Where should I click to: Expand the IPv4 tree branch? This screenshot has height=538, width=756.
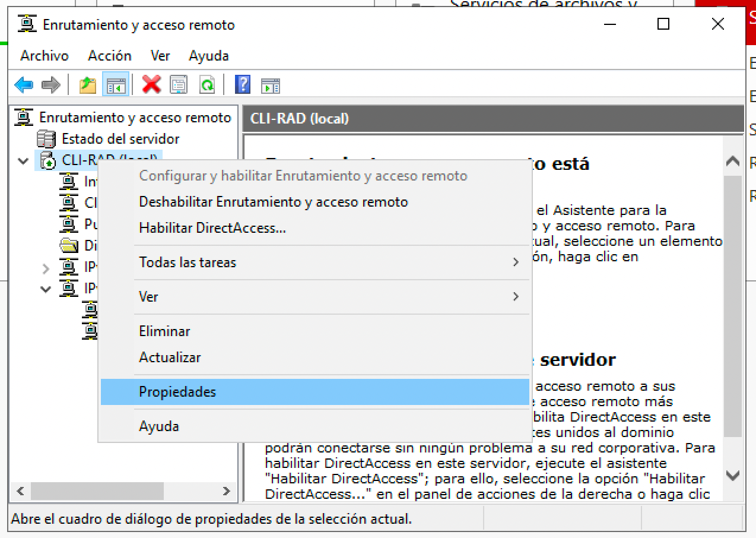tap(47, 268)
